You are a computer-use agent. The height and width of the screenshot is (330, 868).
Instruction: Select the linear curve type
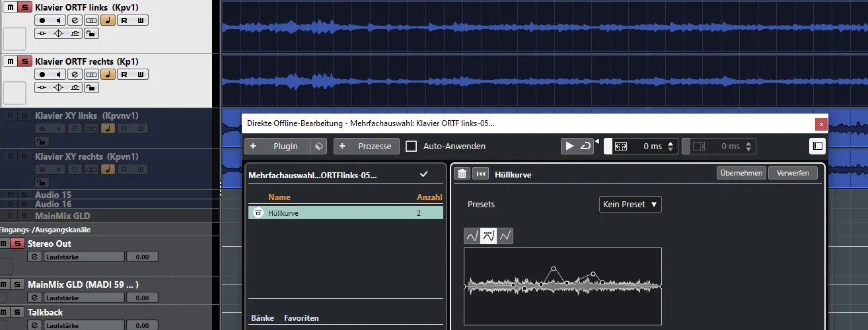click(505, 236)
